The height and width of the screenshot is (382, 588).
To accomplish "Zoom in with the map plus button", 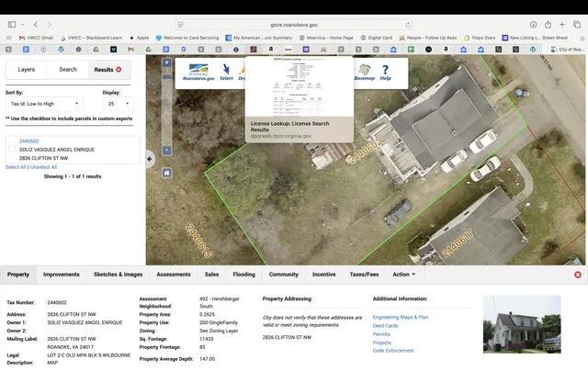I will [166, 62].
